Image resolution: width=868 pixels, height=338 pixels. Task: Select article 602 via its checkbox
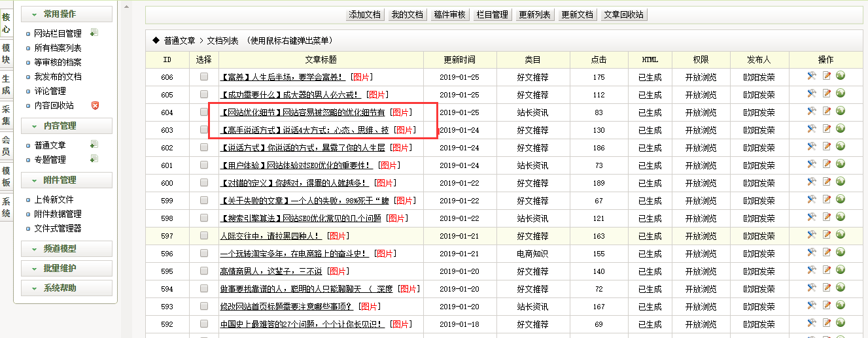204,147
